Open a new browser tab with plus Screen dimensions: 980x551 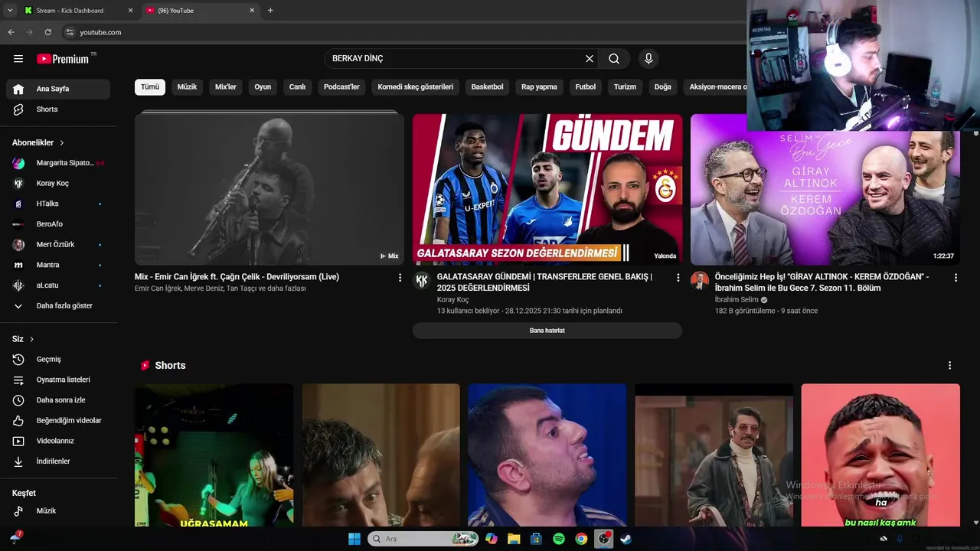pyautogui.click(x=270, y=10)
